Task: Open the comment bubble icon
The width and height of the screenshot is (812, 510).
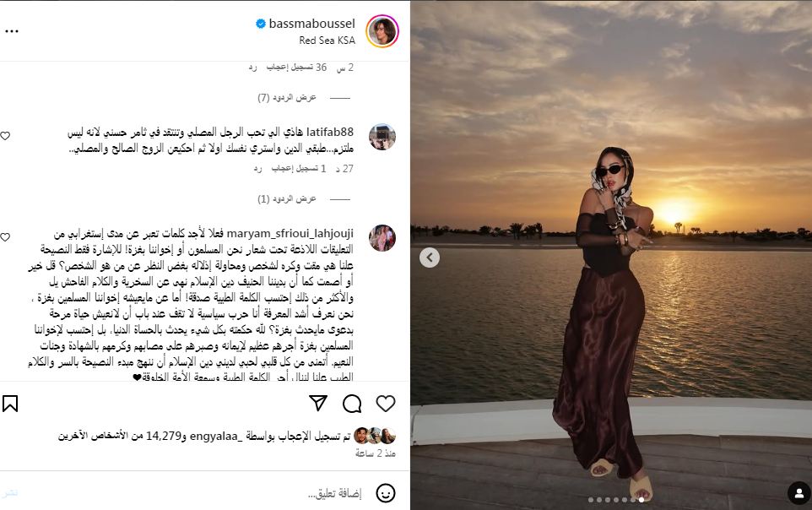Action: tap(352, 404)
